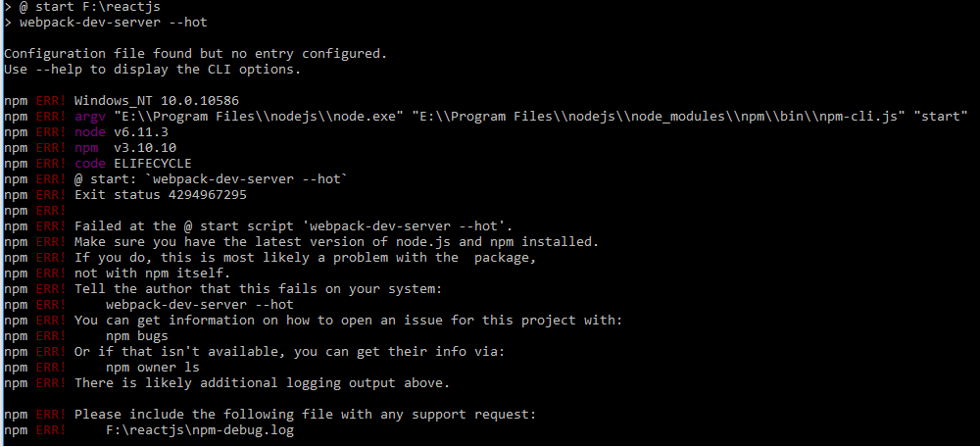Click the 'Please include the following file' line
This screenshot has width=980, height=447.
(305, 415)
